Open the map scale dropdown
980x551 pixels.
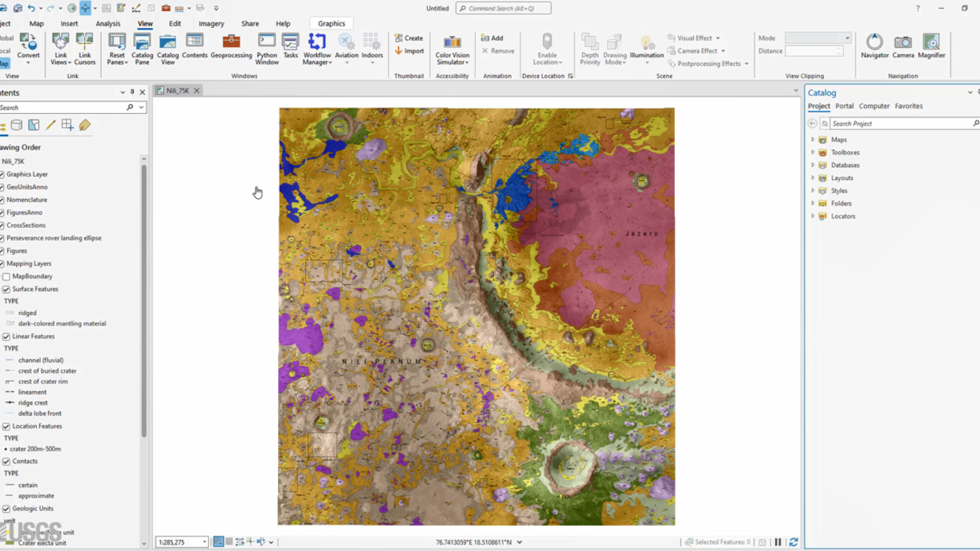204,542
